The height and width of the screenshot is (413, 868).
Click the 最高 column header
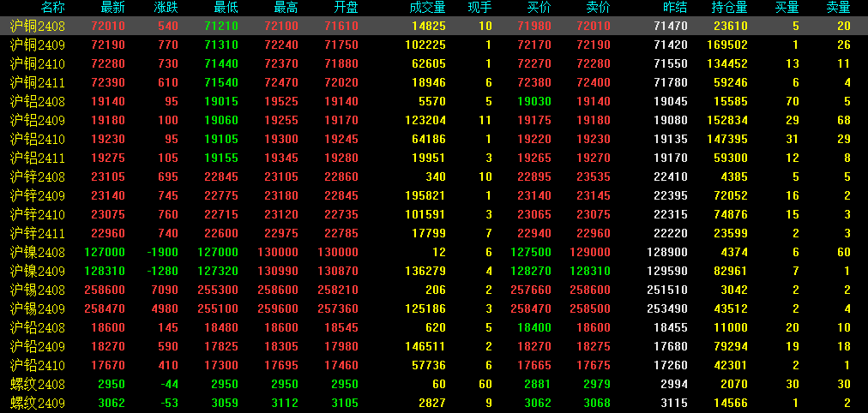[286, 8]
